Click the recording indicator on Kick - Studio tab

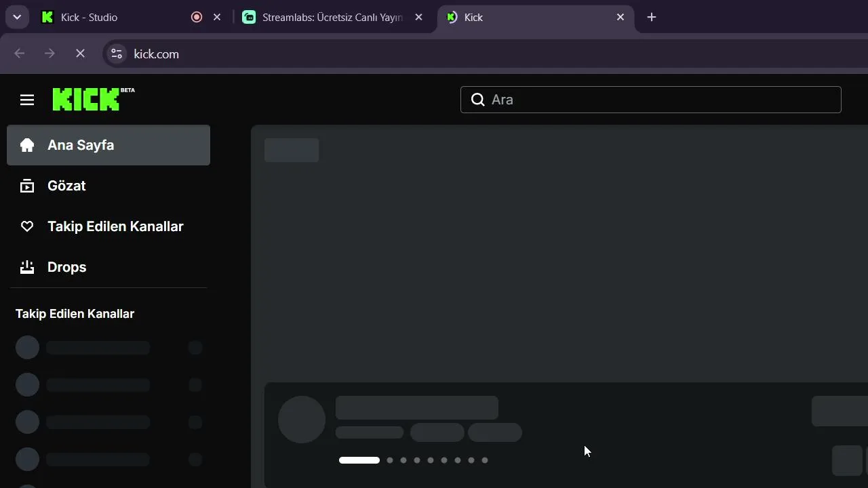pyautogui.click(x=197, y=17)
